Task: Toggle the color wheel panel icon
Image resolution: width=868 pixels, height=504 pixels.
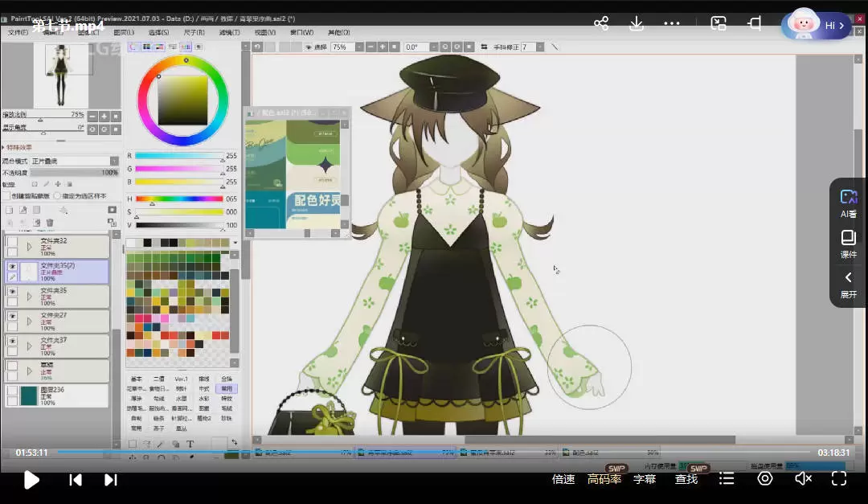Action: [x=133, y=47]
